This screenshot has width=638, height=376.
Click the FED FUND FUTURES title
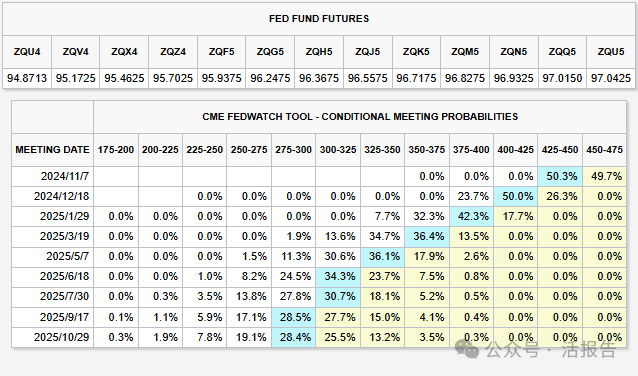pyautogui.click(x=319, y=19)
